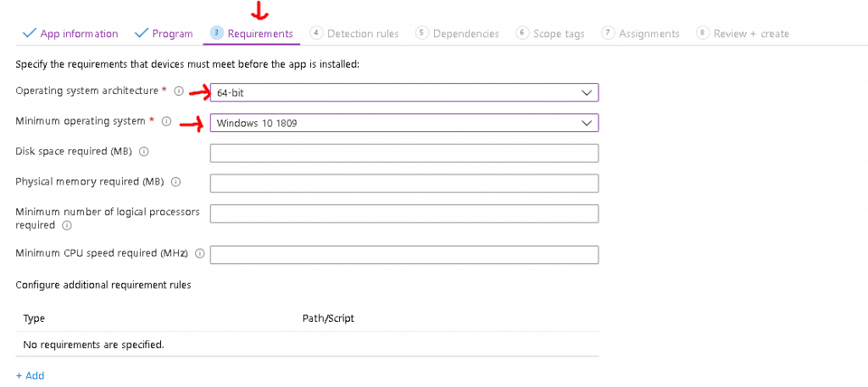Focus the minimum logical processors field
Screen dimensions: 868x387
click(x=404, y=213)
